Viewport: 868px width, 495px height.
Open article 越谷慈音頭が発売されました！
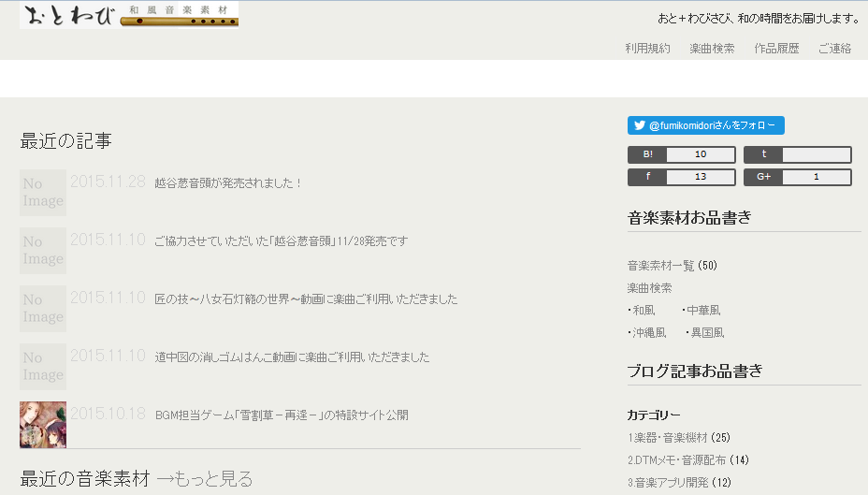click(228, 183)
